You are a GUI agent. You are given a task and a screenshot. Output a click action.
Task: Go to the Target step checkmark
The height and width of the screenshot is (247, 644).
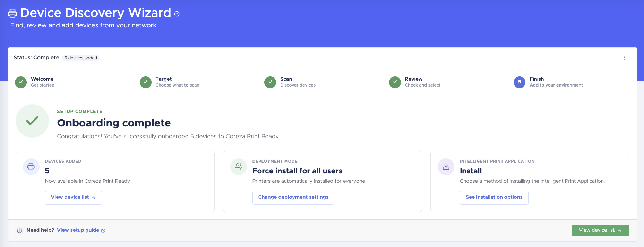(146, 82)
